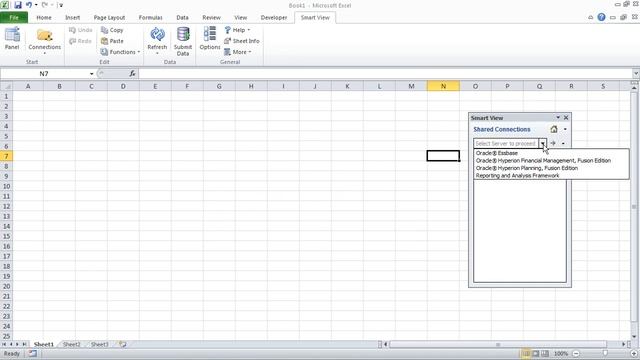Switch to the View tab

[x=241, y=18]
